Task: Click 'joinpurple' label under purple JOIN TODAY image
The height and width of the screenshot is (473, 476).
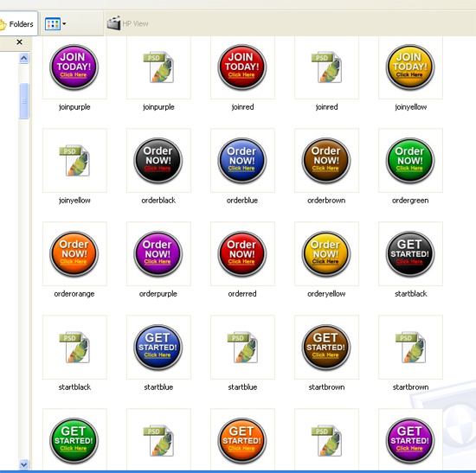Action: tap(74, 107)
